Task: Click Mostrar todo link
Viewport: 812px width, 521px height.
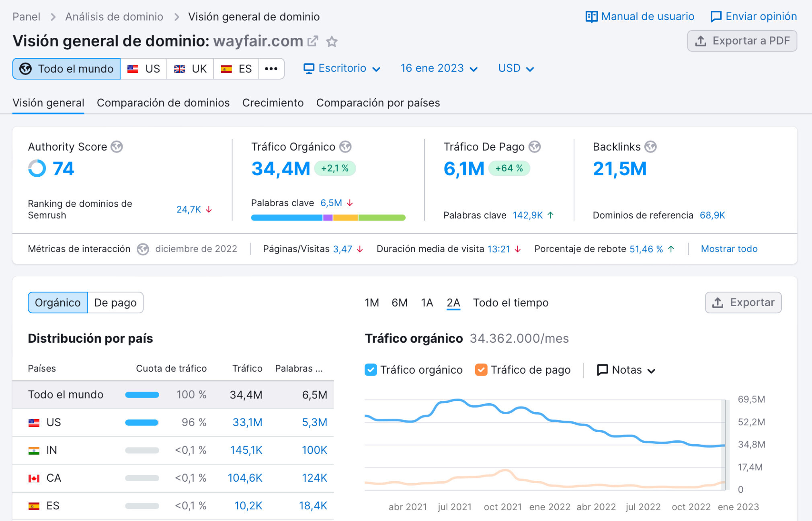Action: click(x=729, y=249)
